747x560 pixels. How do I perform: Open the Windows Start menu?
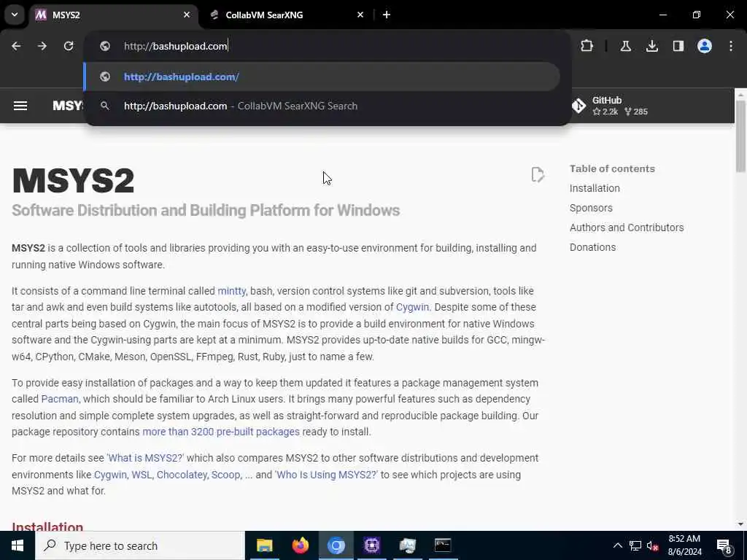(18, 545)
